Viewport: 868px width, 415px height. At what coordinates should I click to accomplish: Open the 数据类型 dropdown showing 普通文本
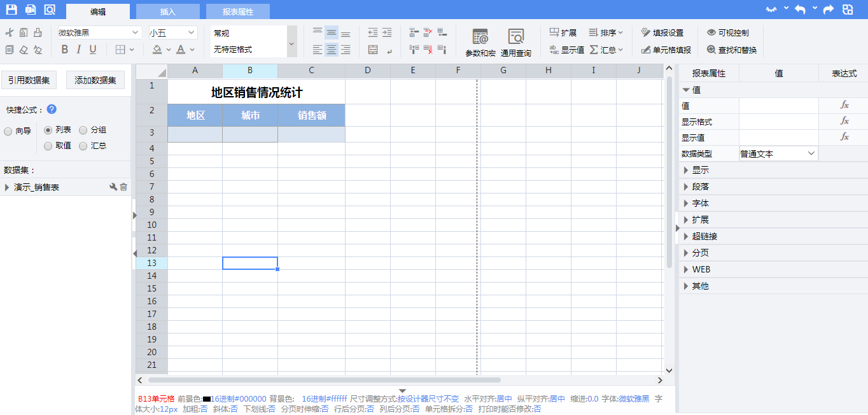(x=778, y=153)
